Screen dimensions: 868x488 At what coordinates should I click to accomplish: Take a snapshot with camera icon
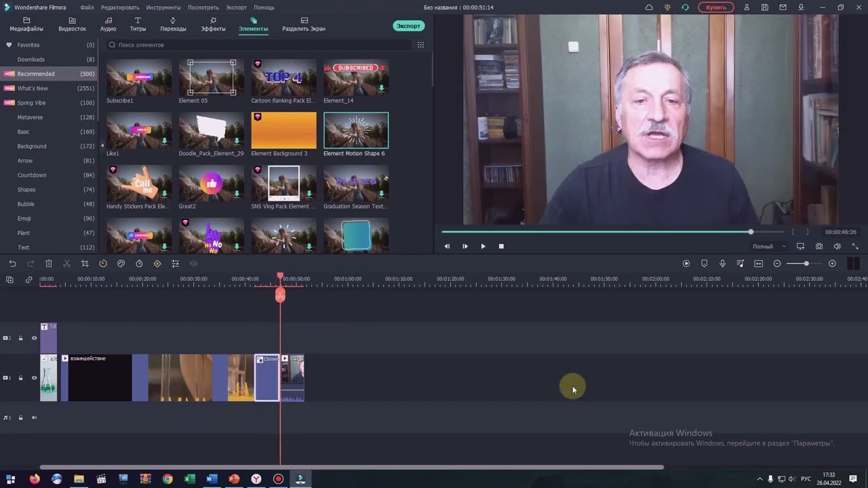tap(819, 247)
